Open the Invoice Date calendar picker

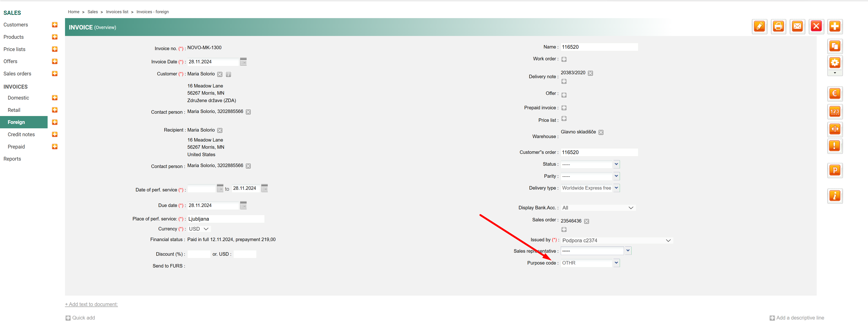[x=243, y=62]
